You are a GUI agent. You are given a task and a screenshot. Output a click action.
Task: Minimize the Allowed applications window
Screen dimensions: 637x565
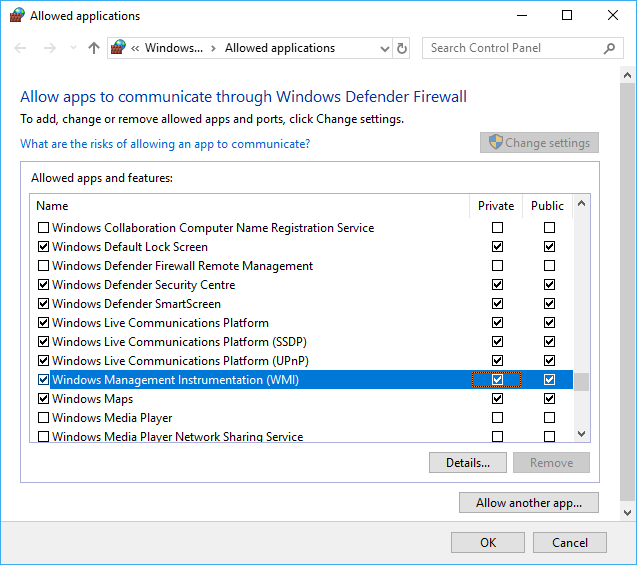(x=522, y=15)
